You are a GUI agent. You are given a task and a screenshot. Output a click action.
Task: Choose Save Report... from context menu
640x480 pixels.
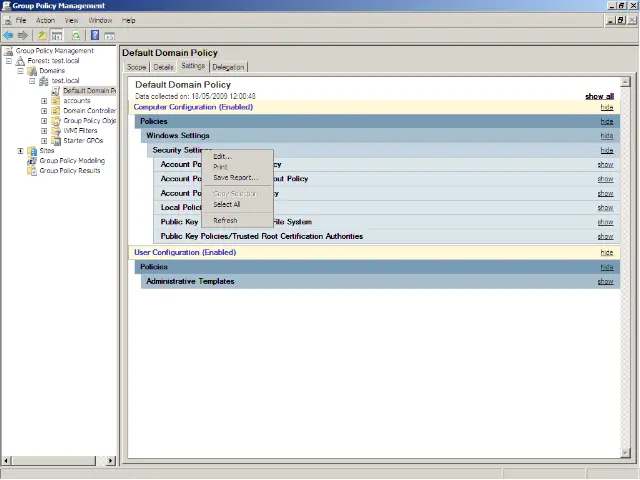pyautogui.click(x=235, y=177)
